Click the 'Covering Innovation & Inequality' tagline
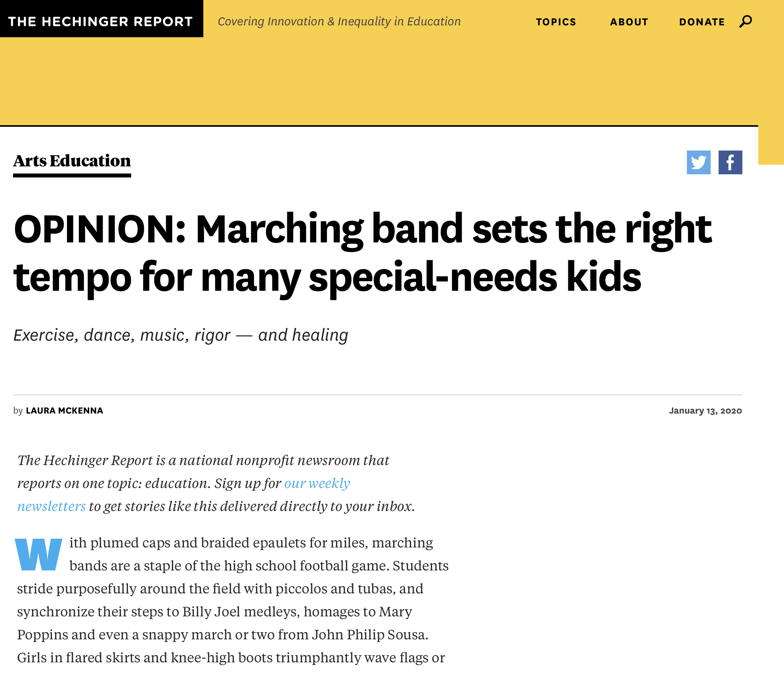 [x=339, y=21]
